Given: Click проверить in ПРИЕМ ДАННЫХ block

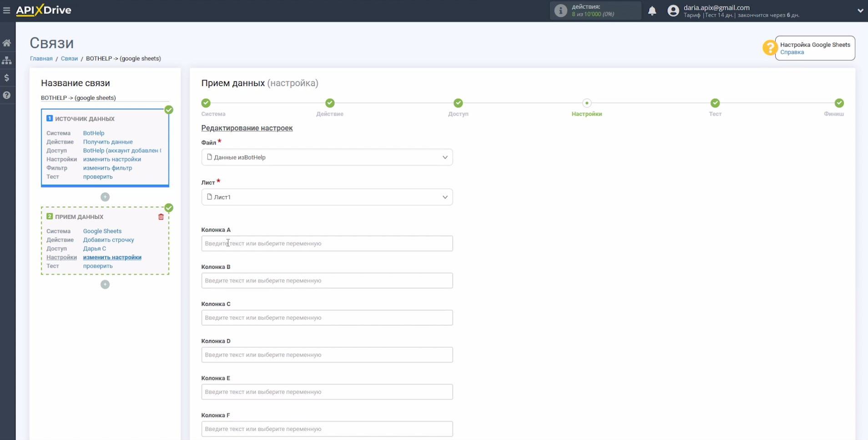Looking at the screenshot, I should [x=98, y=266].
